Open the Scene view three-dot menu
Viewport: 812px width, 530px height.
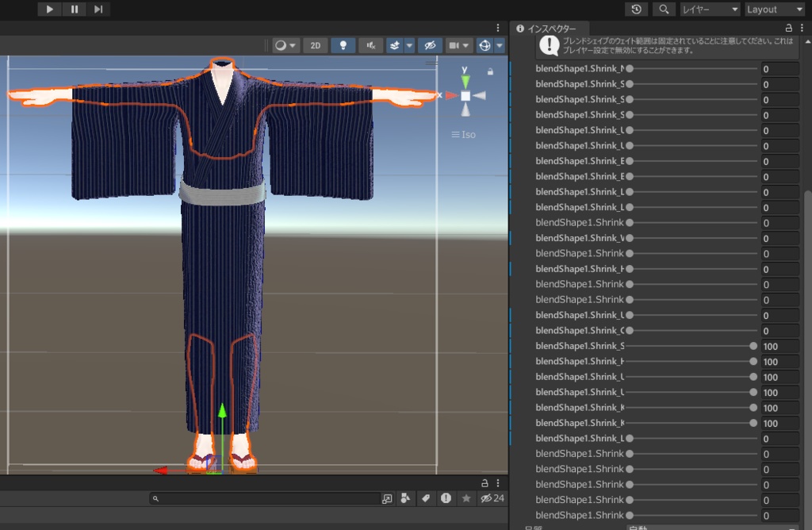coord(498,28)
